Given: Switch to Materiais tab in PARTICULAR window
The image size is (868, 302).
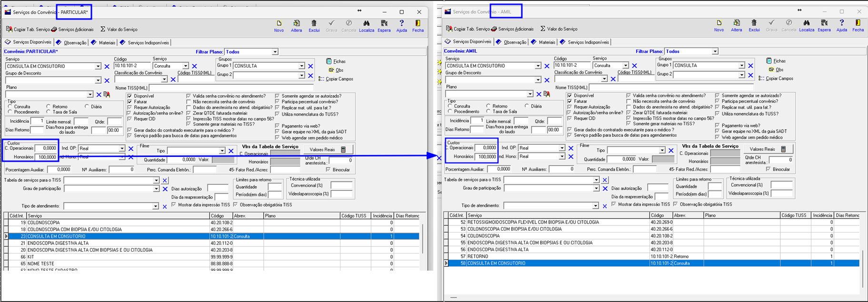Looking at the screenshot, I should pyautogui.click(x=103, y=43).
